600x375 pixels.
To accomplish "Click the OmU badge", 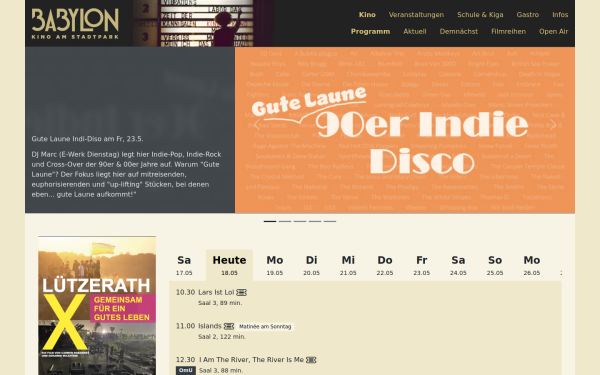I will [x=186, y=370].
